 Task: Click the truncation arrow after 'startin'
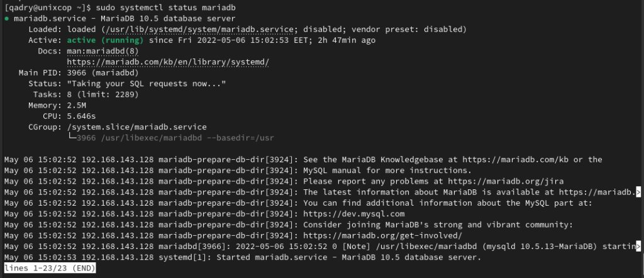click(638, 247)
